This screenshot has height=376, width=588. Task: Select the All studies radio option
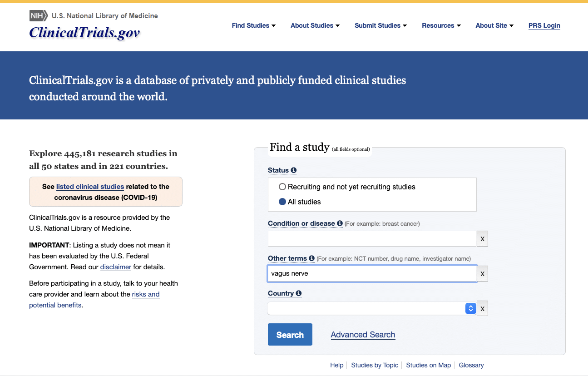282,202
